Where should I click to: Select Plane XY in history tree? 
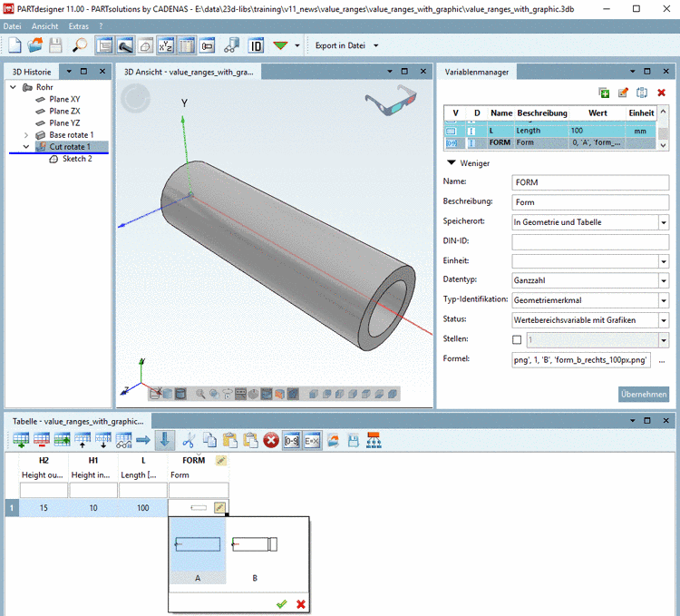click(64, 99)
